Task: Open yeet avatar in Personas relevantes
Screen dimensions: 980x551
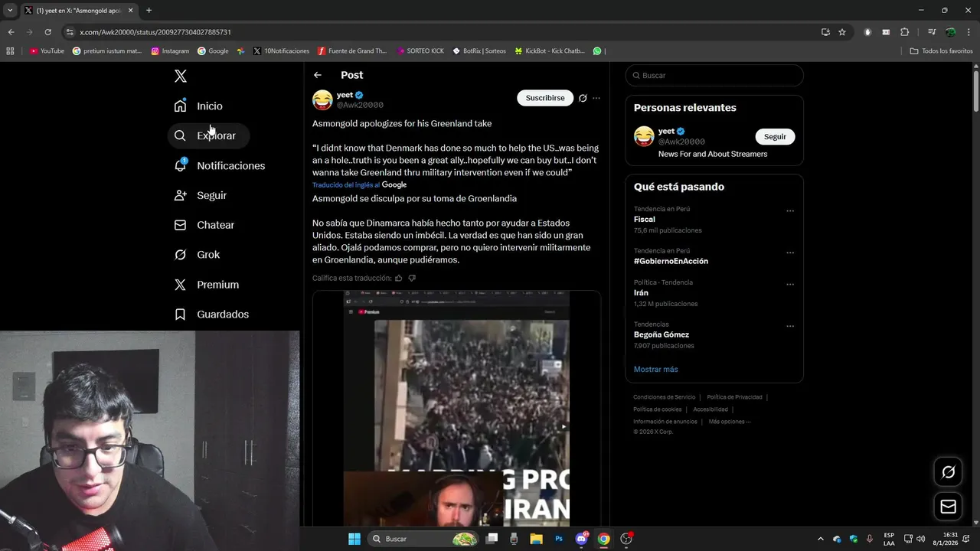Action: pos(644,136)
